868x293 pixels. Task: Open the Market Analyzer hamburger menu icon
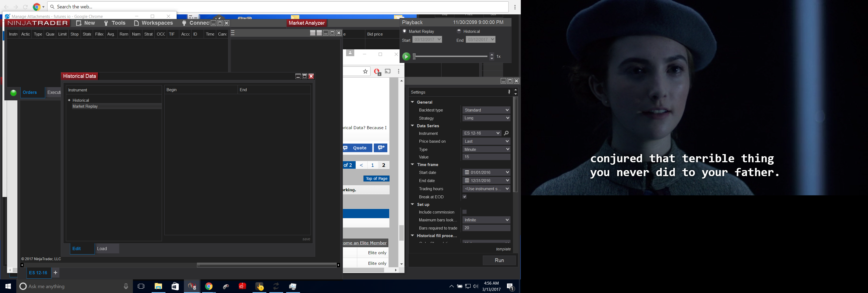coord(233,33)
